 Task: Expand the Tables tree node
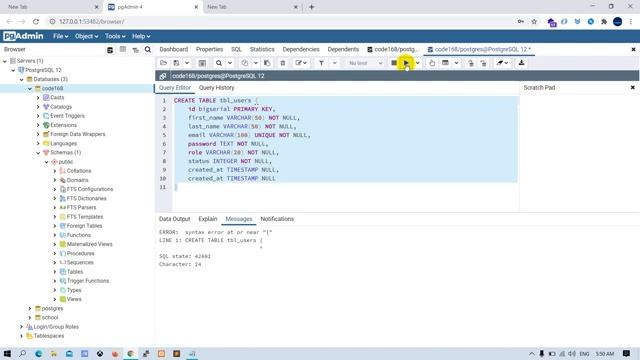pos(55,272)
